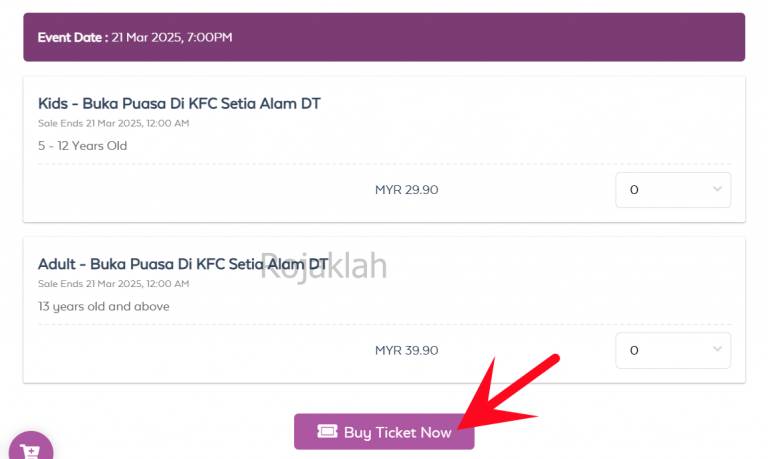Screen dimensions: 768x459
Task: Click the Adult quantity chevron arrow
Action: pyautogui.click(x=717, y=349)
